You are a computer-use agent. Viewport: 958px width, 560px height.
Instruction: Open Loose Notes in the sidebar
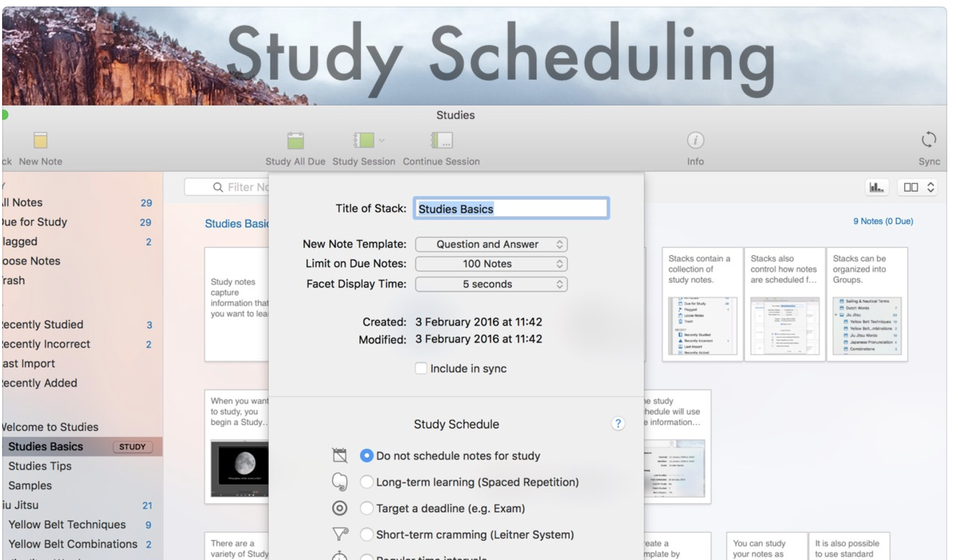point(82,261)
